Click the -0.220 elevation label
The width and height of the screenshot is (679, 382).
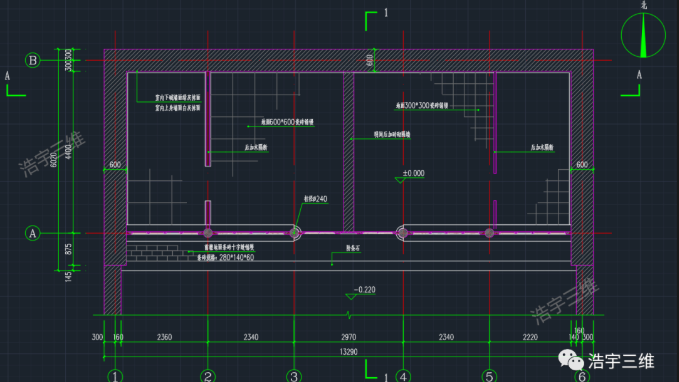pyautogui.click(x=365, y=290)
